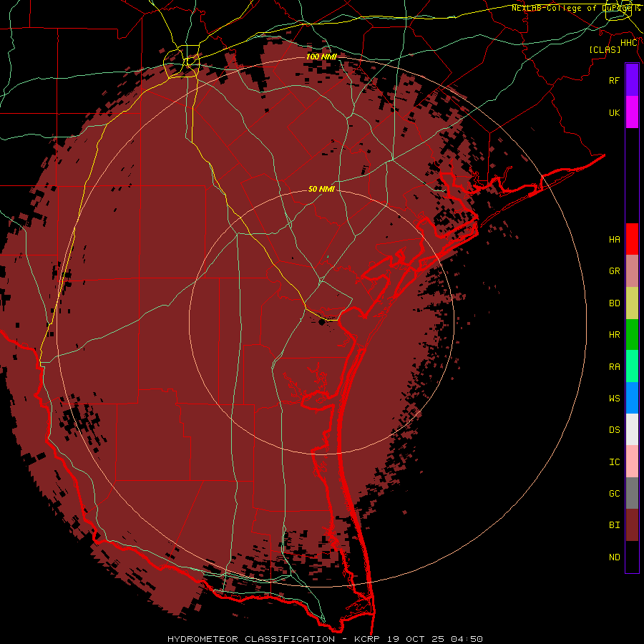Click the WS legend label
The image size is (644, 644).
tap(614, 399)
